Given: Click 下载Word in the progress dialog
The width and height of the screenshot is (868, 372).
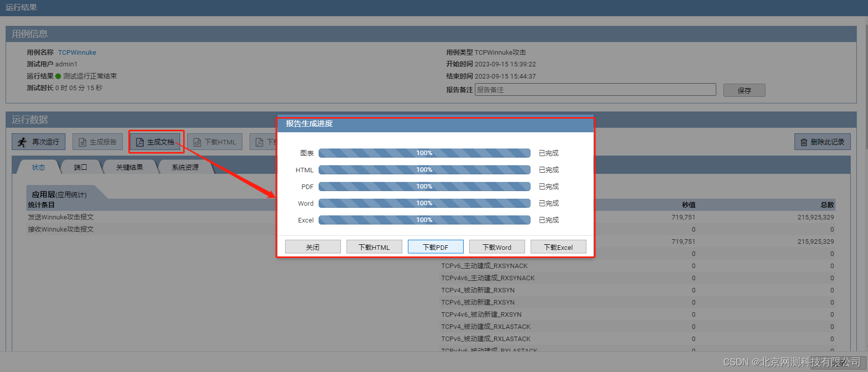Looking at the screenshot, I should coord(497,247).
